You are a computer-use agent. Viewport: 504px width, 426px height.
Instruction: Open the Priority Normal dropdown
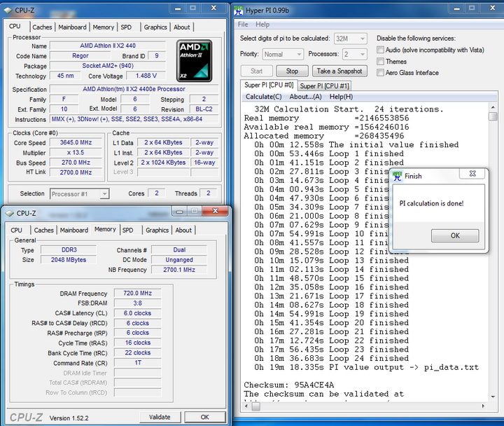pos(283,54)
